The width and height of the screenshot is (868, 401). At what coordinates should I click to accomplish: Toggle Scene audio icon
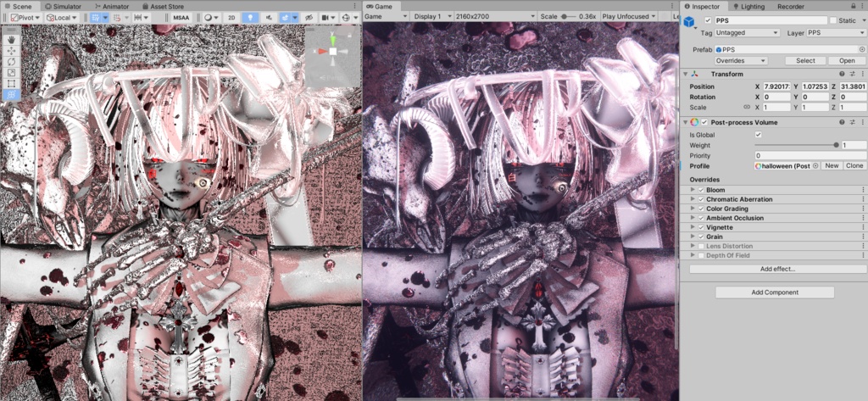click(x=269, y=18)
